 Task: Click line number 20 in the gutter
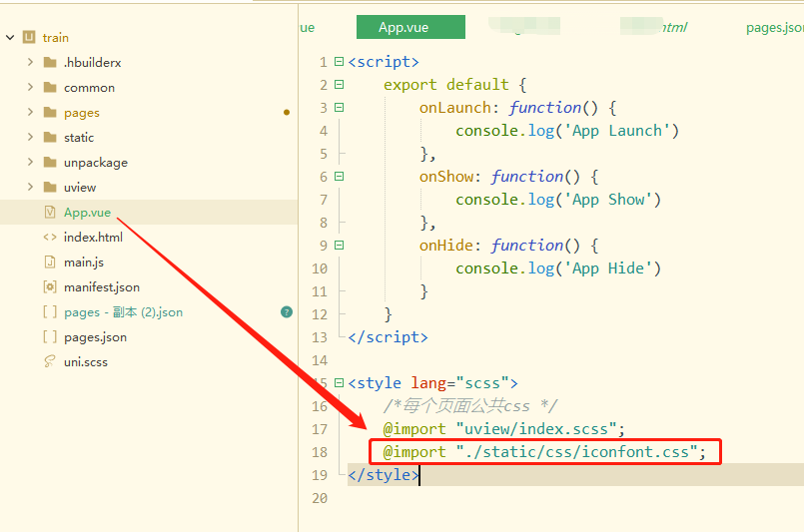click(x=320, y=498)
